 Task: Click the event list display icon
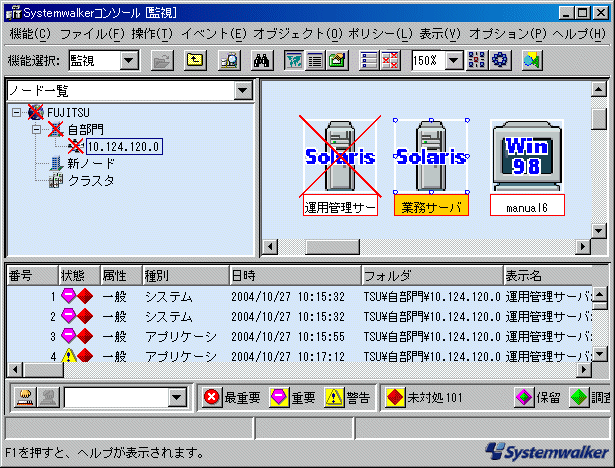369,60
